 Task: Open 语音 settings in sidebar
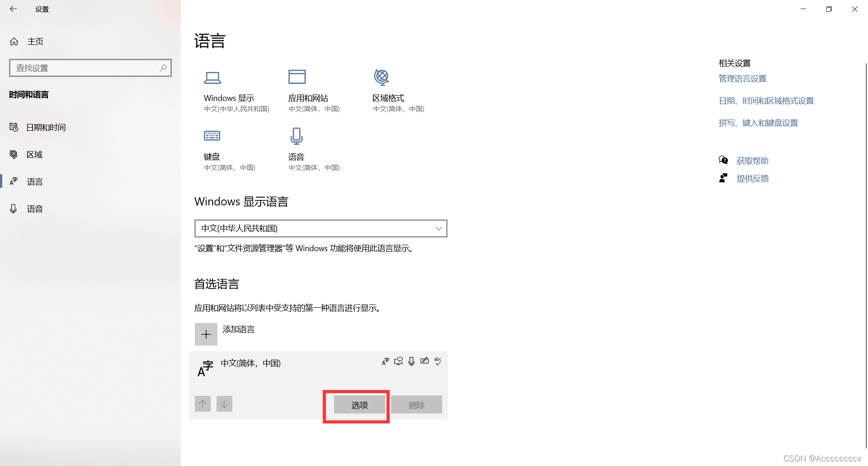coord(34,209)
